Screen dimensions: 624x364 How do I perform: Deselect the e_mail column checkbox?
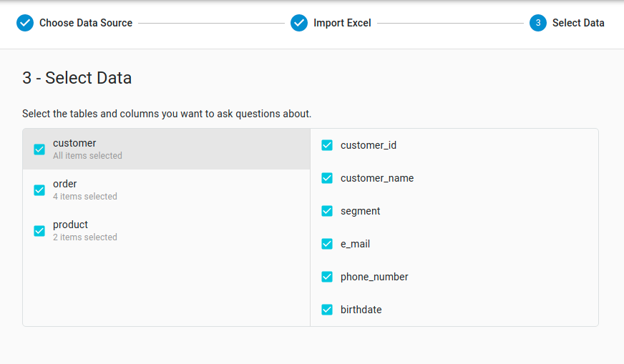click(327, 243)
